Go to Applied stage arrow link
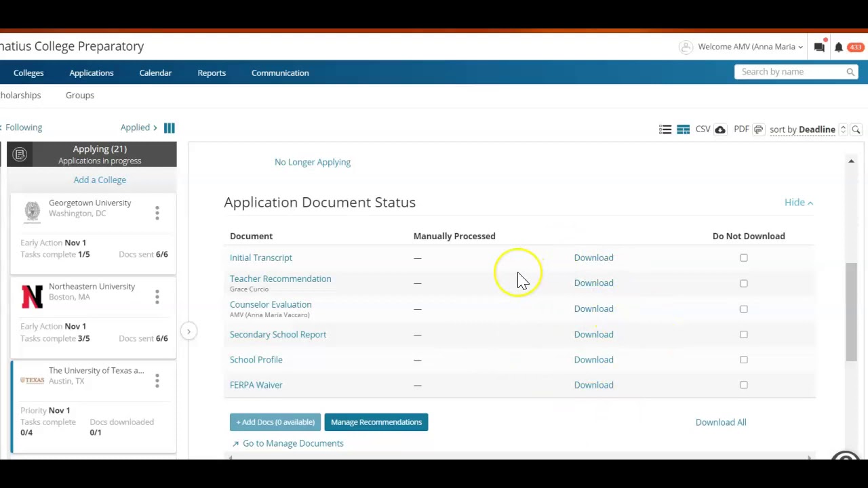The image size is (868, 488). (x=139, y=127)
